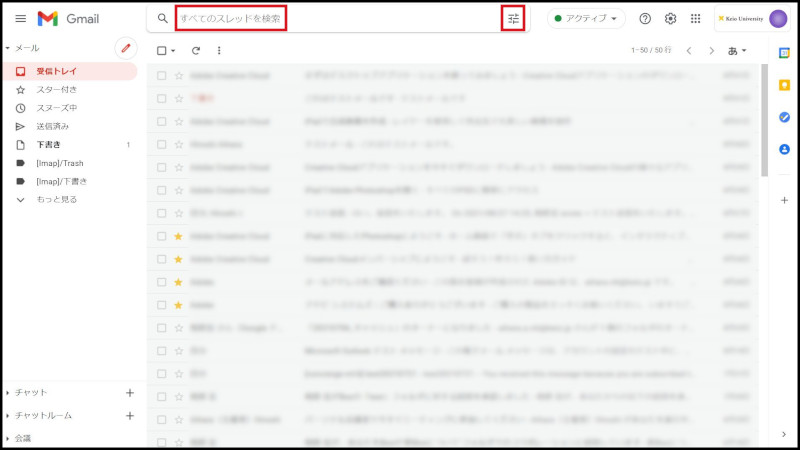The height and width of the screenshot is (450, 800).
Task: Go to the next page of emails
Action: pos(712,50)
